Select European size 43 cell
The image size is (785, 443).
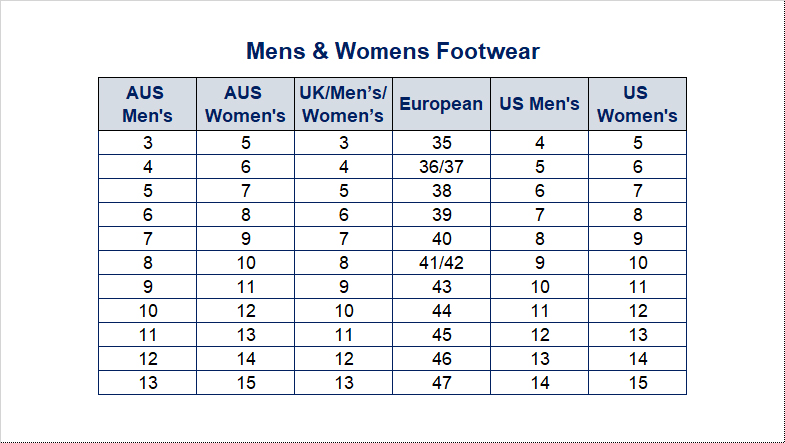pos(441,287)
